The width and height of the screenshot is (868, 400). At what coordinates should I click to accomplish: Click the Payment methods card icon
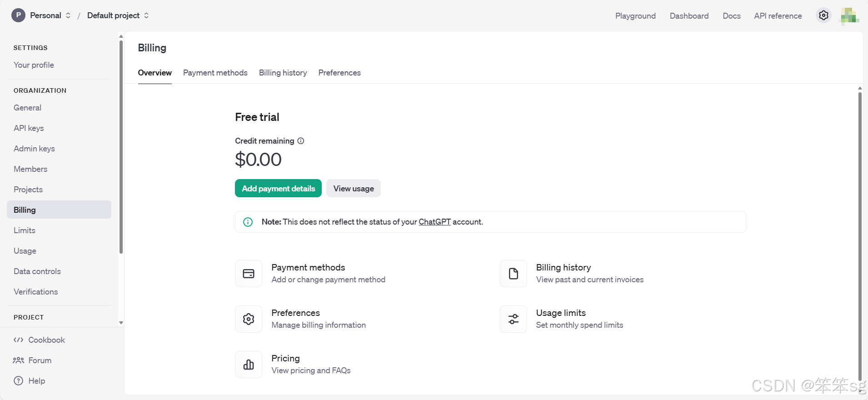(x=249, y=274)
